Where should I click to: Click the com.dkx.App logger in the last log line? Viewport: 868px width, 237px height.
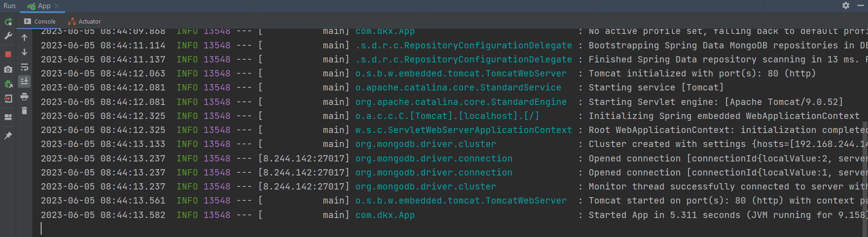(x=385, y=215)
